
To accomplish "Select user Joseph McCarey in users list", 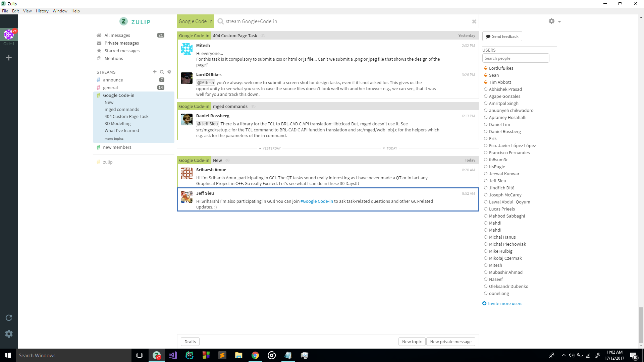I will pyautogui.click(x=505, y=195).
